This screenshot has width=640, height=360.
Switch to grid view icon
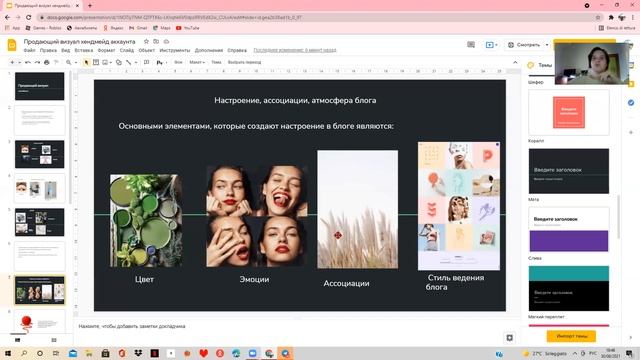click(54, 340)
